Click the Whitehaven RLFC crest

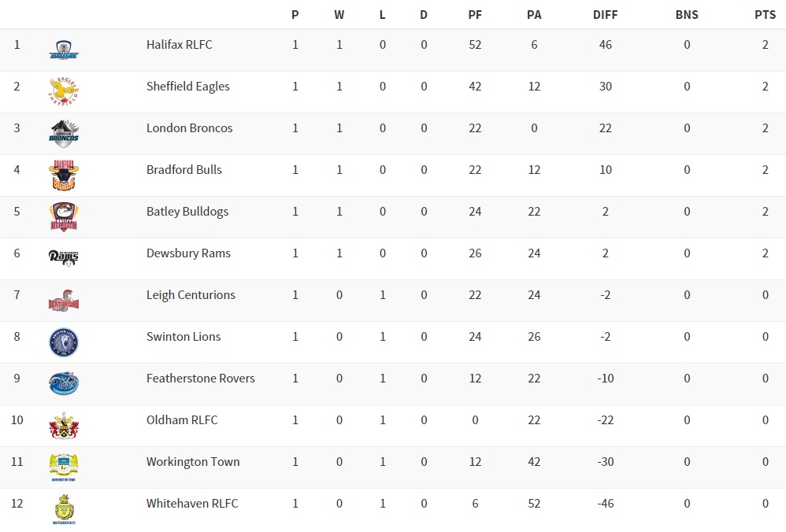[x=64, y=509]
